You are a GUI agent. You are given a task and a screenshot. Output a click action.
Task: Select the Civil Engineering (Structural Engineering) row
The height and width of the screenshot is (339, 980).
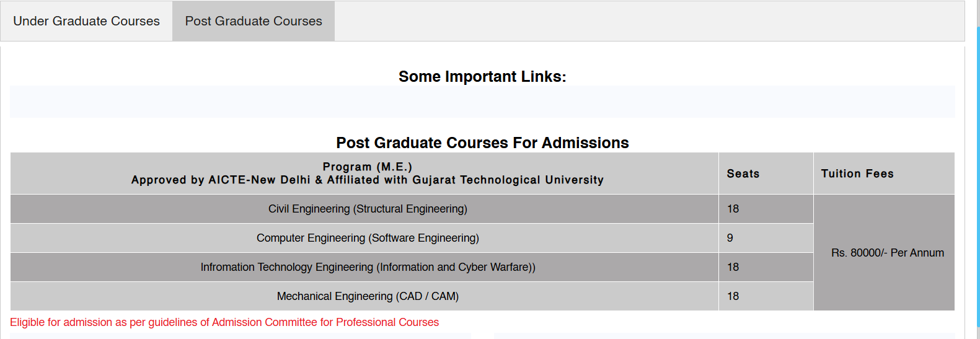point(368,209)
